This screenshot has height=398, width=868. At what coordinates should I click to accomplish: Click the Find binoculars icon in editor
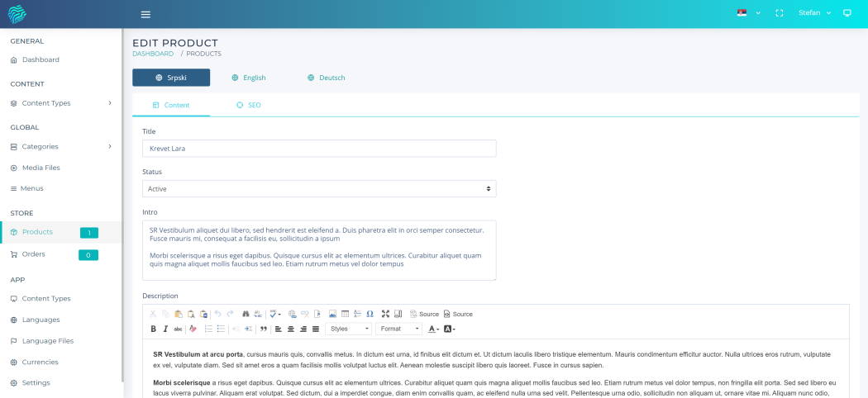246,314
